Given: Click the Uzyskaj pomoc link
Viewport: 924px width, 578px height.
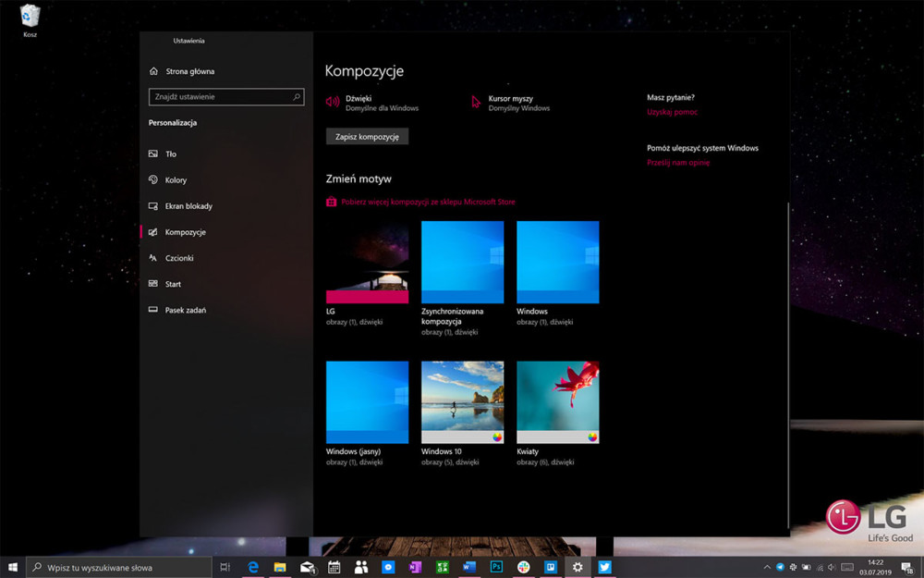Looking at the screenshot, I should coord(672,112).
